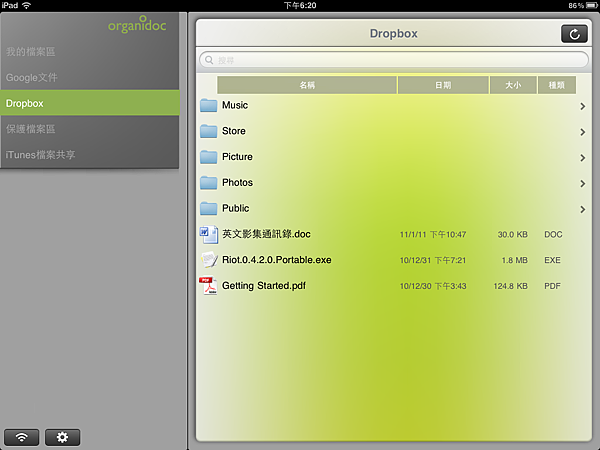Tap the 下午6:20 clock in status bar
Viewport: 600px width, 450px height.
(300, 5)
